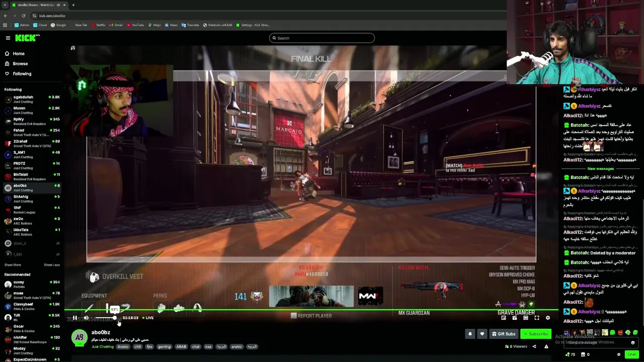Click the address bar URL
This screenshot has height=362, width=644.
(x=52, y=16)
